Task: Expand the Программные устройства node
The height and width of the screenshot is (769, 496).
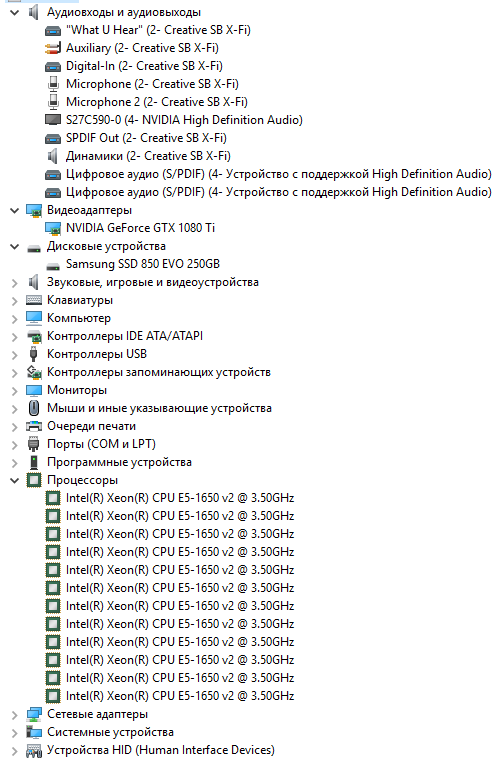Action: point(15,462)
